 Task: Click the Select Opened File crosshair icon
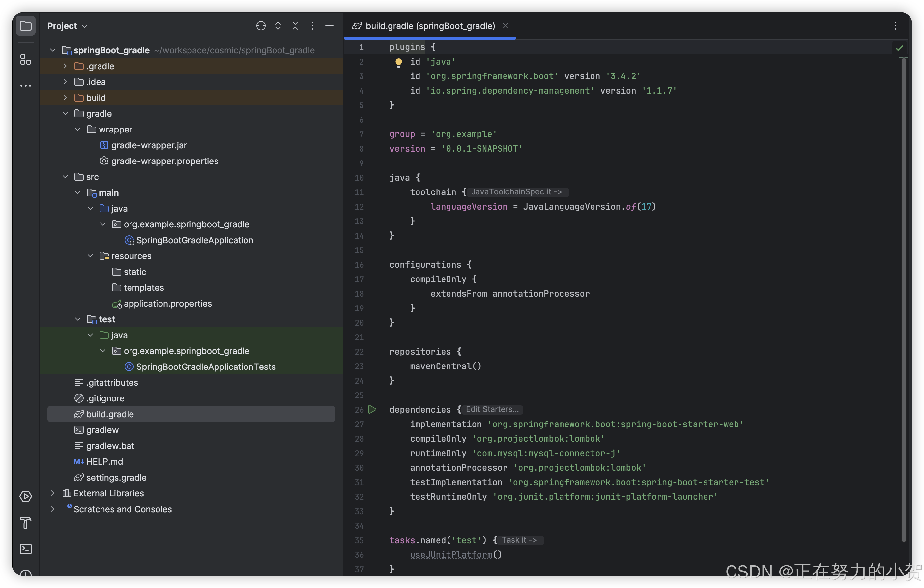click(x=261, y=26)
